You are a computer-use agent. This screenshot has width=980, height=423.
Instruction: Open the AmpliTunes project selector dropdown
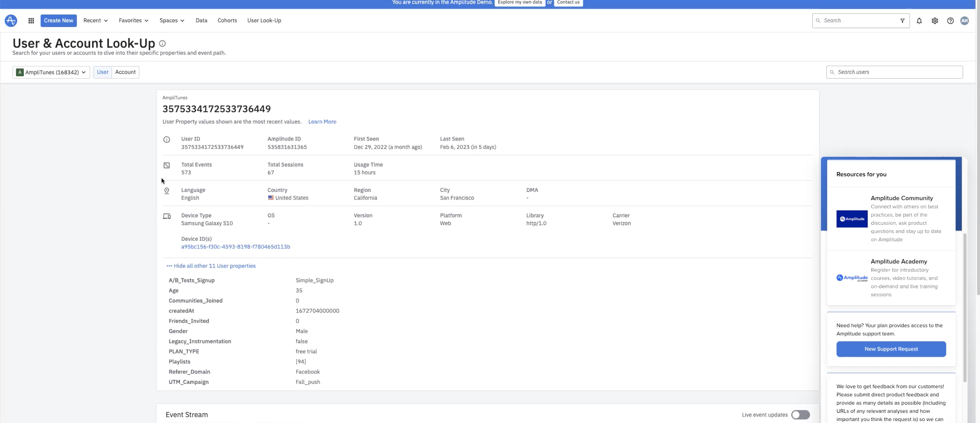click(x=51, y=72)
